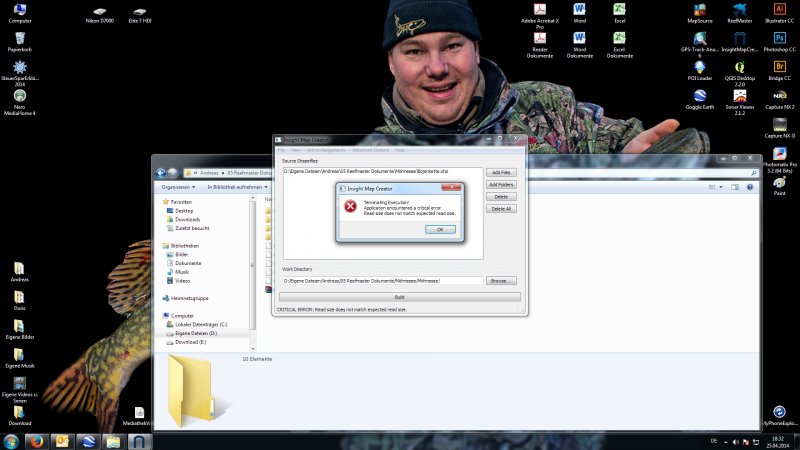
Task: Click Firefox icon in the taskbar
Action: click(x=36, y=441)
